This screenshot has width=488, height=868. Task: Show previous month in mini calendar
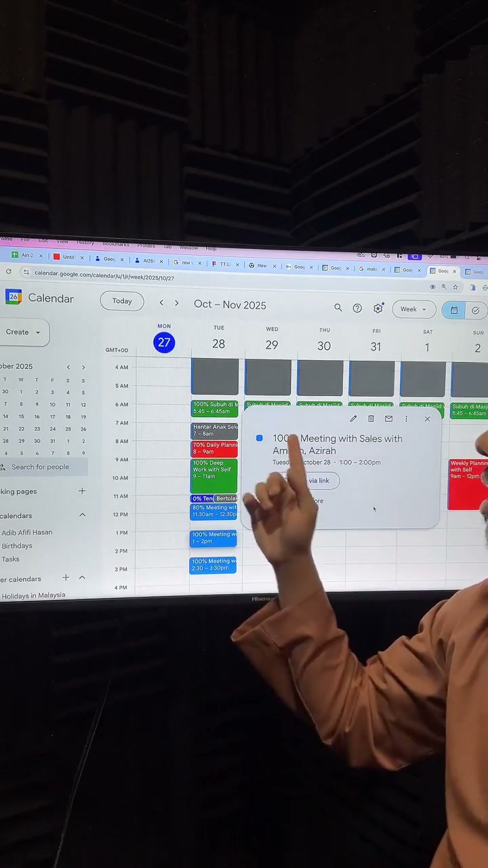click(x=68, y=367)
